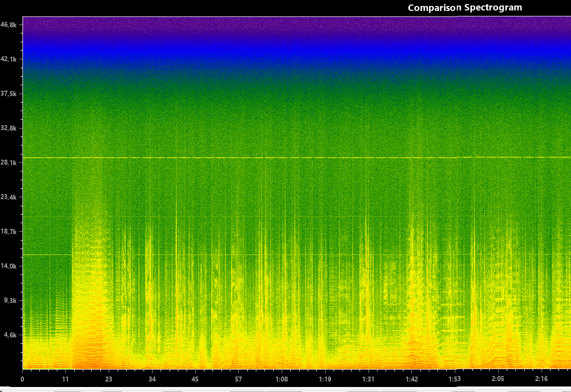Click the 4.6k frequency axis label
571x392 pixels.
tap(11, 335)
